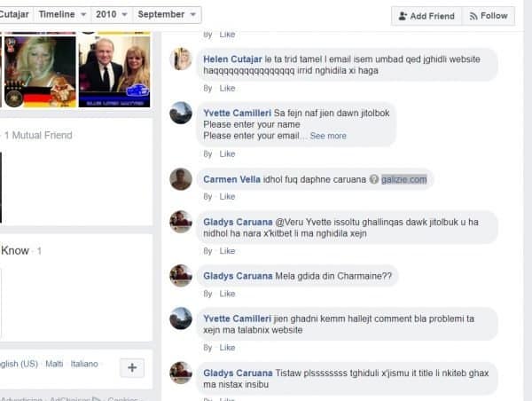
Task: Open Carmen Vella's profile name link
Action: click(232, 179)
